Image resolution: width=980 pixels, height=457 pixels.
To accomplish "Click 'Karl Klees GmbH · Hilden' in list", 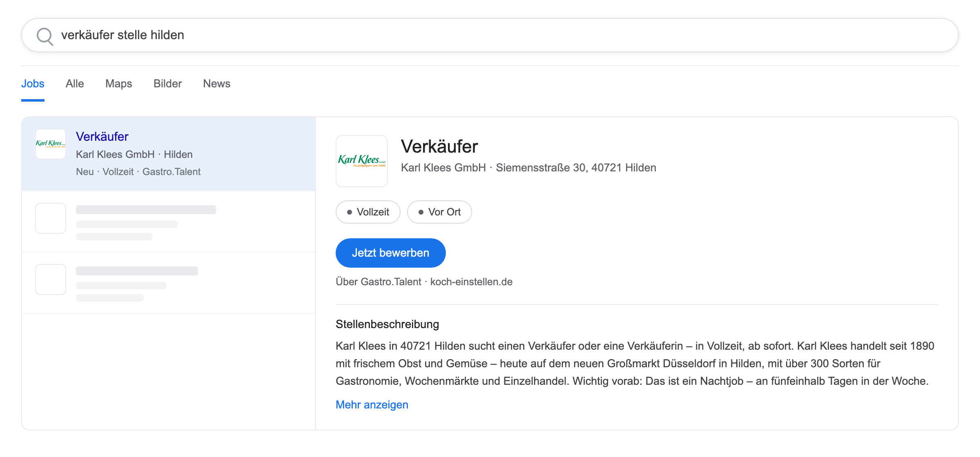I will pyautogui.click(x=134, y=155).
